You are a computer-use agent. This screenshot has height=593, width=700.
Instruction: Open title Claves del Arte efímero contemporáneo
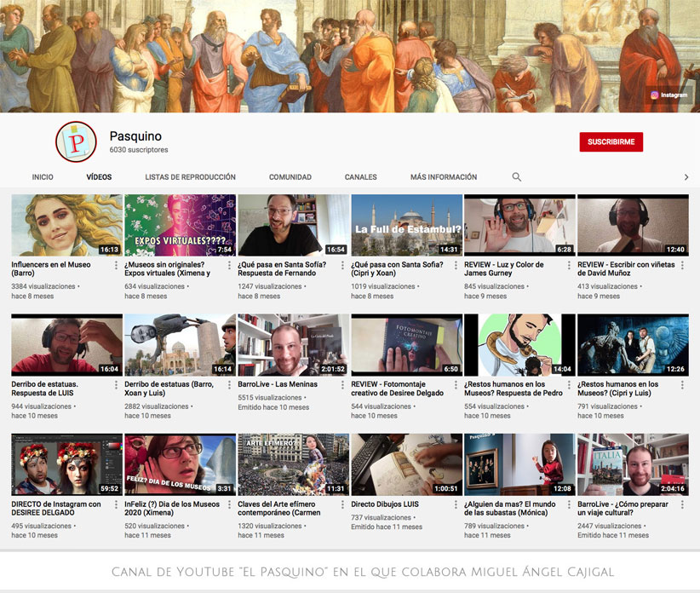point(279,508)
